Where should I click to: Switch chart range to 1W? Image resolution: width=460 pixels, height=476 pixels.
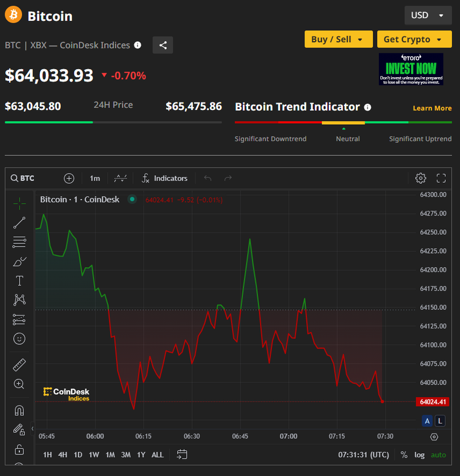[94, 454]
